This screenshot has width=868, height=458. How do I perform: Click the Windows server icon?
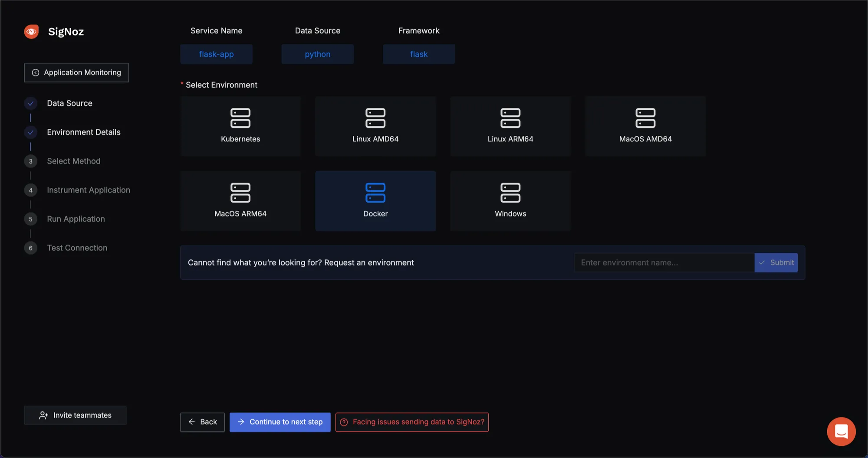tap(510, 193)
